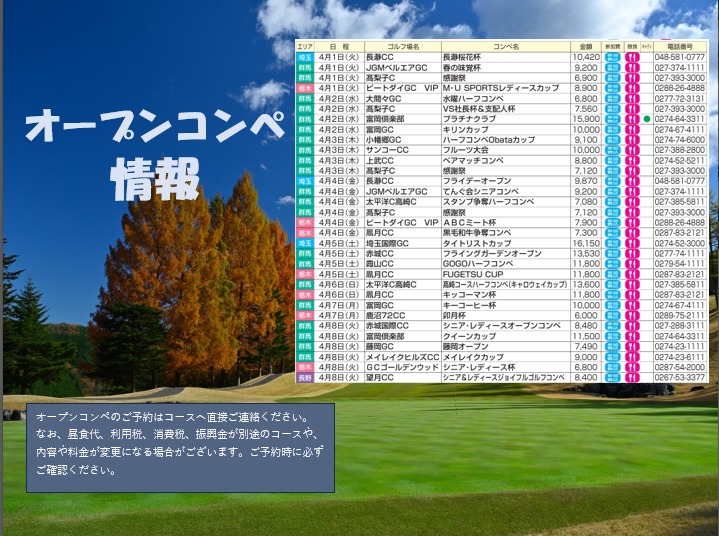The height and width of the screenshot is (536, 719).
Task: Select the 赤城CC golf course cell
Action: pos(403,254)
